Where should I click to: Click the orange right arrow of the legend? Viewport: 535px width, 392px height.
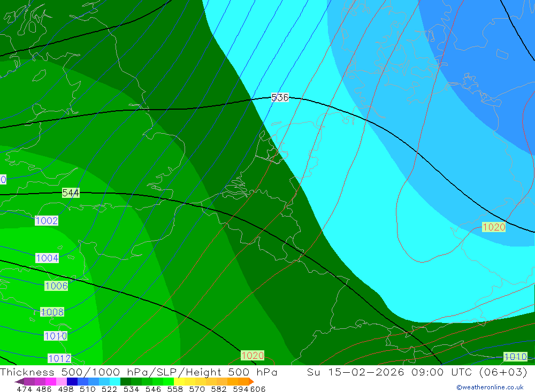click(x=251, y=381)
